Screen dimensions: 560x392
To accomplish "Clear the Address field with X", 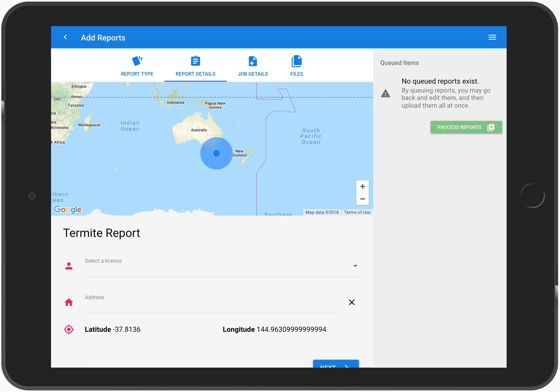I will coord(351,302).
